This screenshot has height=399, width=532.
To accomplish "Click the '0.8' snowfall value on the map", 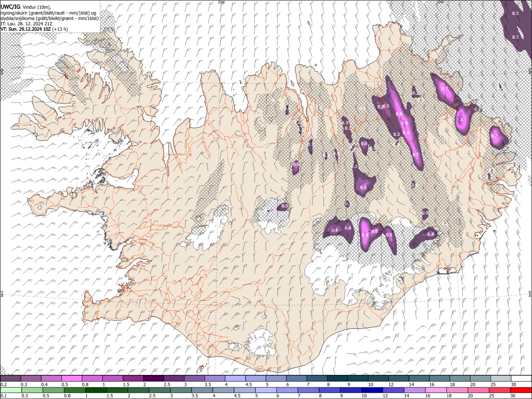I will [x=399, y=114].
